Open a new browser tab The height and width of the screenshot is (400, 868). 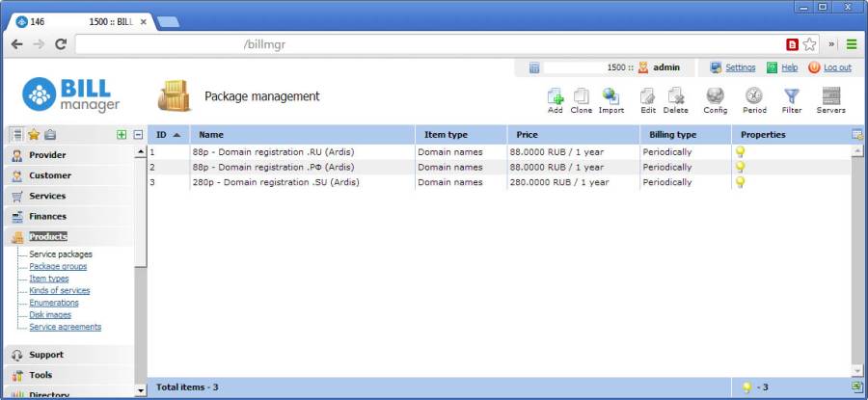point(168,22)
